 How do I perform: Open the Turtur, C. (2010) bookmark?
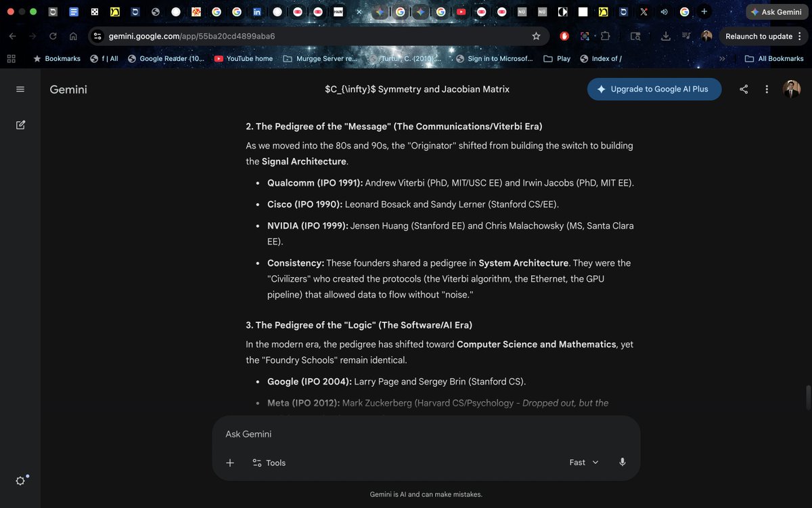point(406,59)
